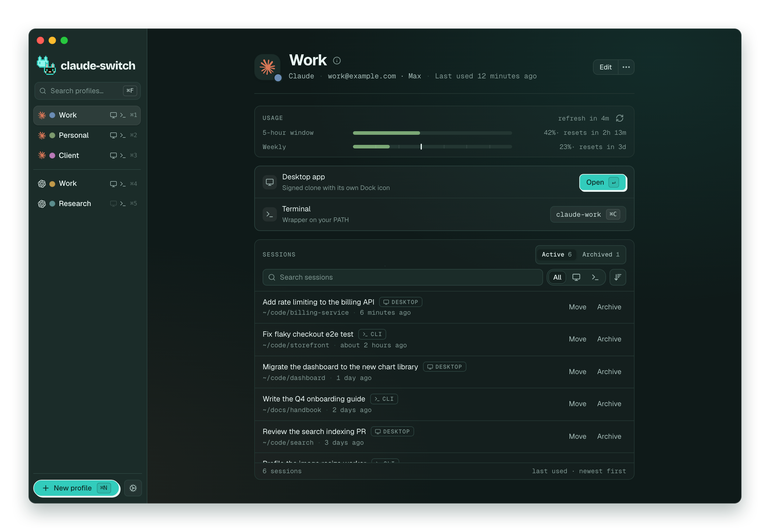Switch to the Archived sessions tab
Screen dimensions: 770x532
pyautogui.click(x=601, y=255)
